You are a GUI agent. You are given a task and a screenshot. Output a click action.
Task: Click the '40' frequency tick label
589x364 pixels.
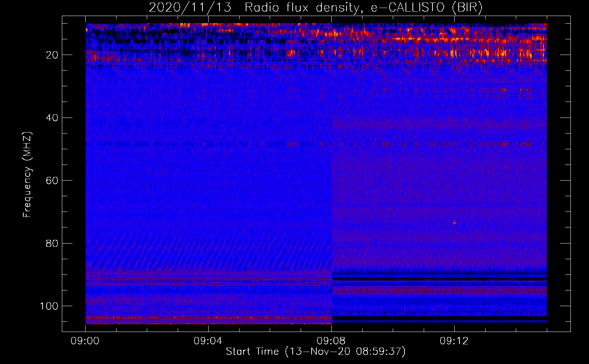point(52,118)
